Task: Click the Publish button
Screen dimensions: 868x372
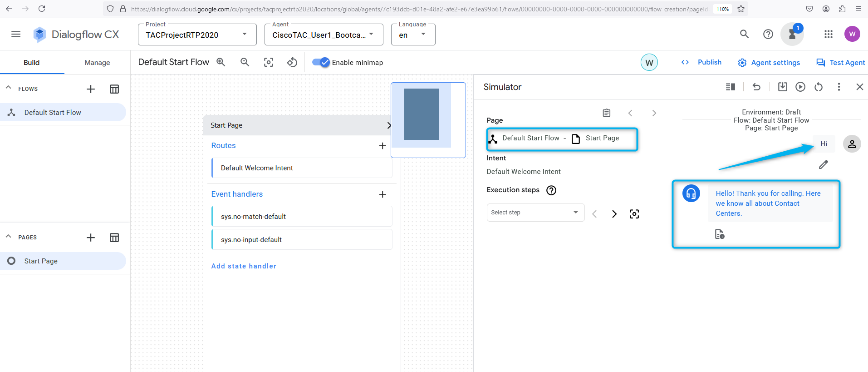Action: (x=701, y=62)
